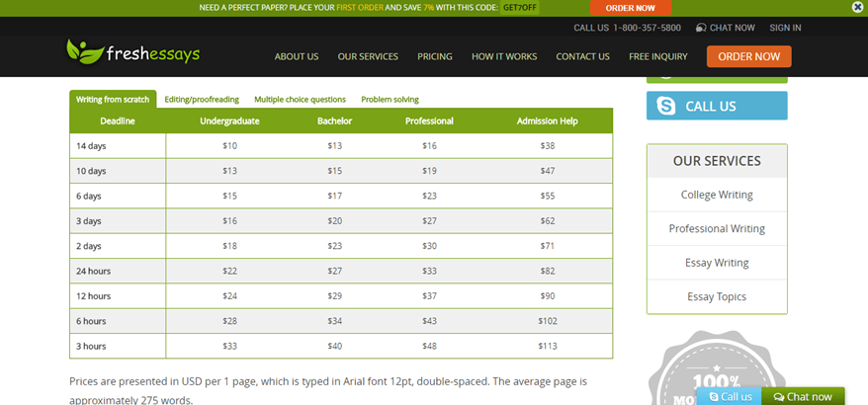The width and height of the screenshot is (868, 405).
Task: Click Skype icon in floating Call us tab
Action: (x=714, y=397)
